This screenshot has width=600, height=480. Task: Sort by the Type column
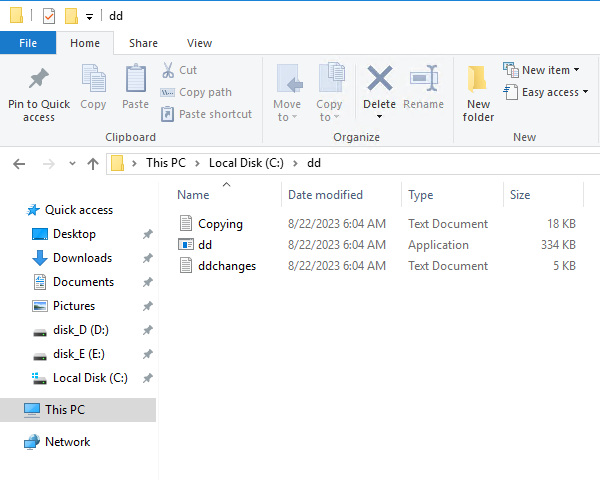tap(421, 195)
